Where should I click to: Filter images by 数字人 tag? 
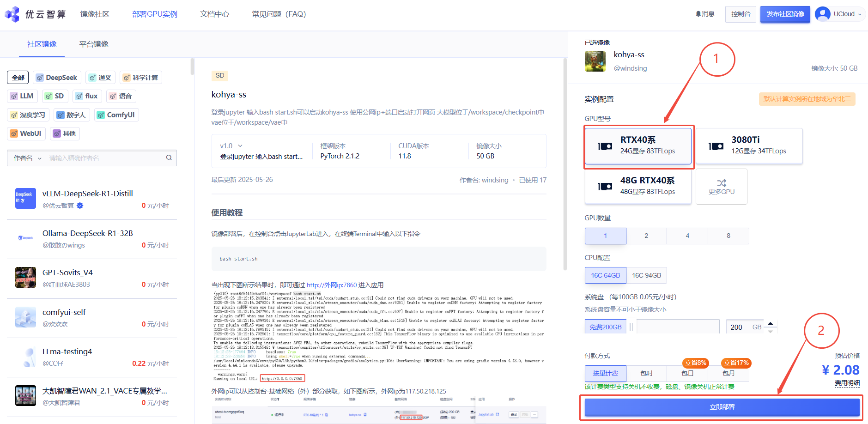72,115
